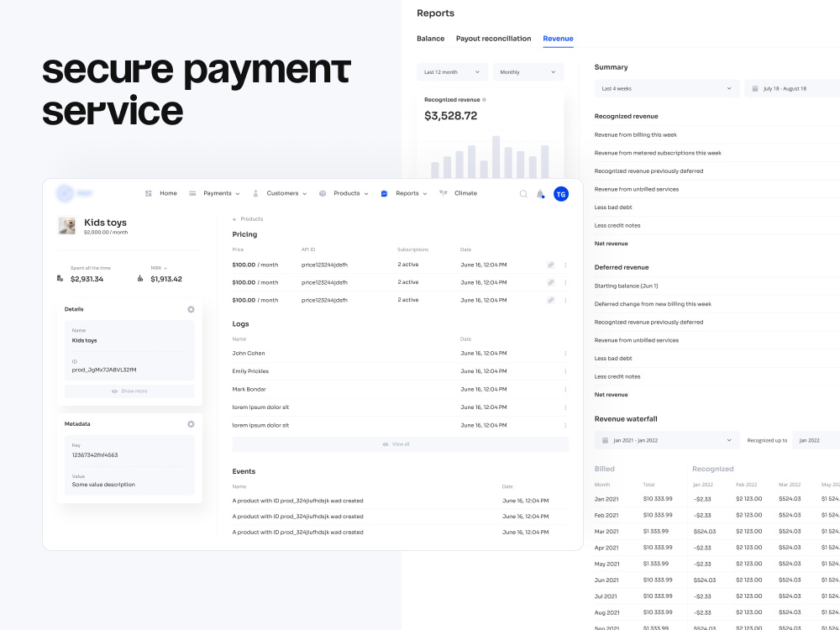This screenshot has width=840, height=630.
Task: Open the MRR metric dropdown
Action: point(159,268)
